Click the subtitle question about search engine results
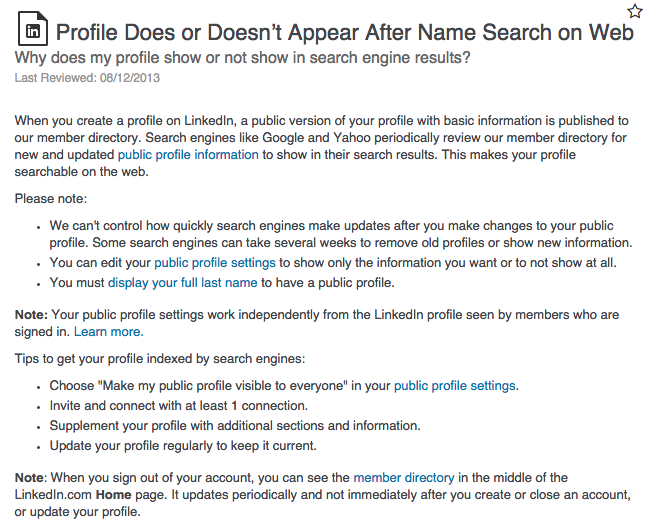647x528 pixels. point(242,58)
